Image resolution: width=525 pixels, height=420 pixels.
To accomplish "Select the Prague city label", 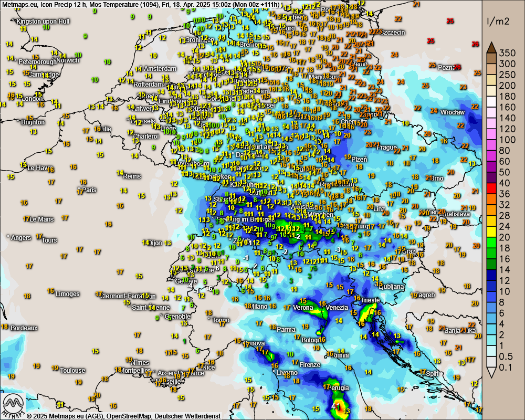I will [386, 148].
